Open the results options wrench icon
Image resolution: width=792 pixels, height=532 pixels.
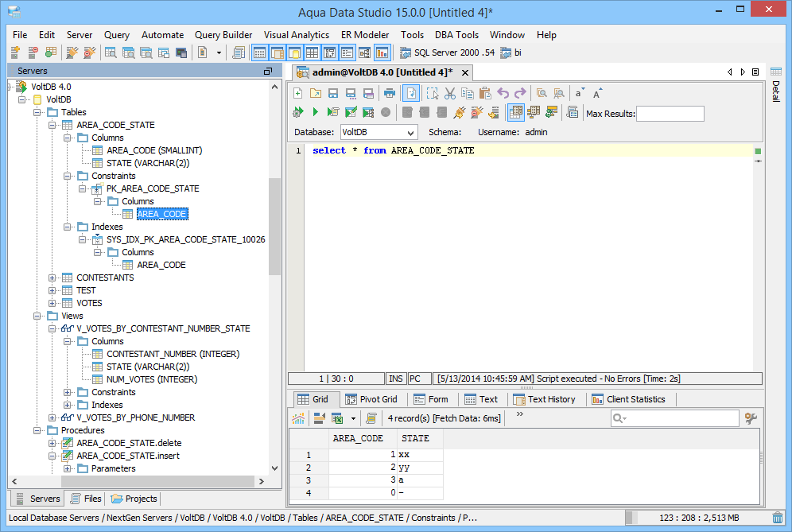tap(751, 418)
